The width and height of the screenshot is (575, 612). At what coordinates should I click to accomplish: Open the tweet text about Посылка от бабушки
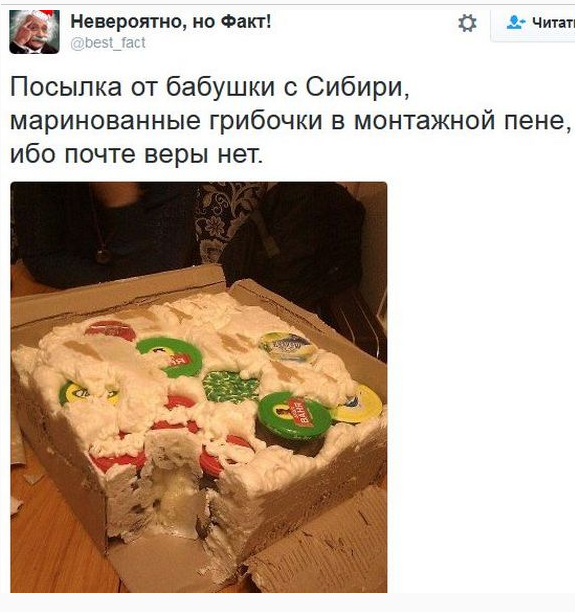pos(291,120)
